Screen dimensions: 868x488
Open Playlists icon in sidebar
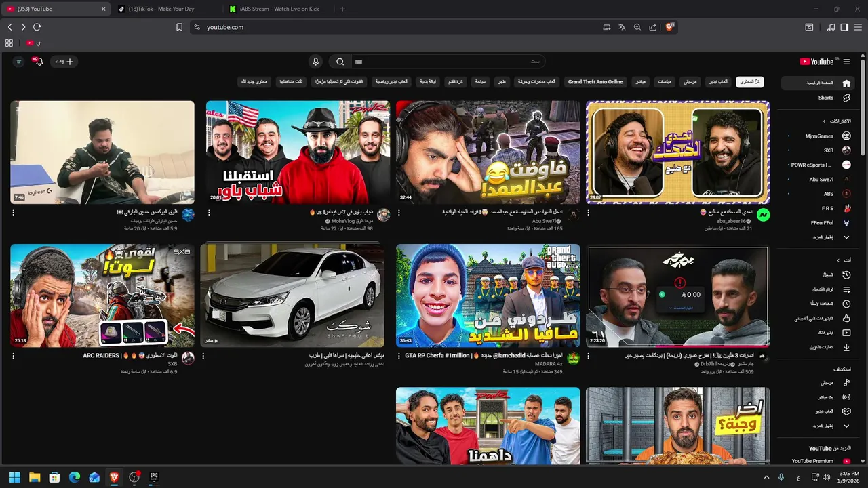pos(846,289)
